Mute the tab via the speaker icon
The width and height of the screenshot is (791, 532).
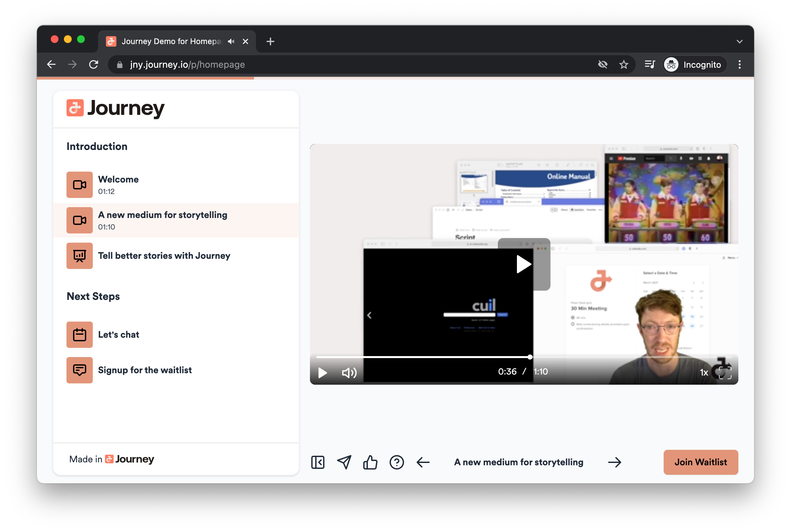[231, 41]
